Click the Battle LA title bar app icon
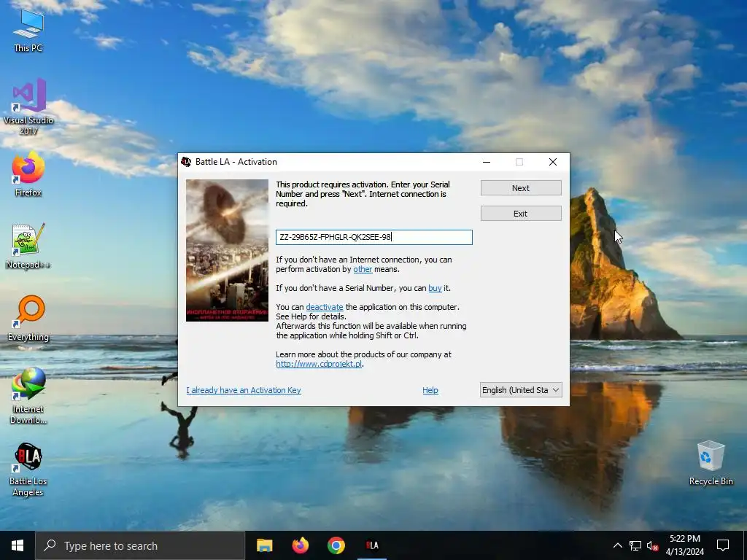Viewport: 747px width, 560px height. coord(186,162)
